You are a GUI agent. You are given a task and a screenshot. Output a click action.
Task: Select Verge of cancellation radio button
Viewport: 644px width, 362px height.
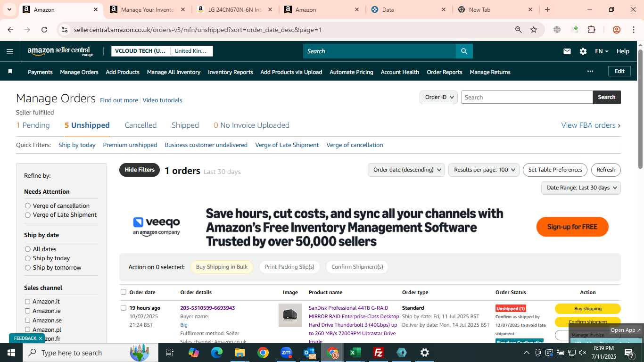(x=28, y=206)
